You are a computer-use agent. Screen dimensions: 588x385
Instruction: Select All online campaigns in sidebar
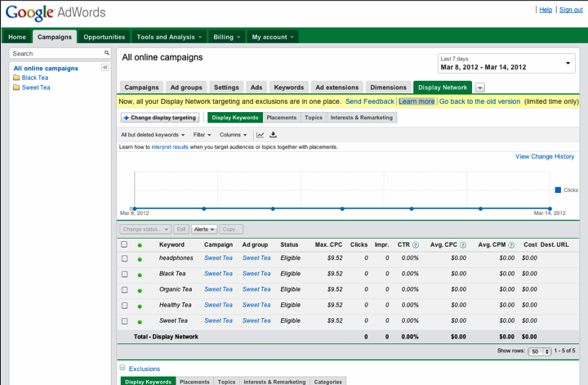46,69
